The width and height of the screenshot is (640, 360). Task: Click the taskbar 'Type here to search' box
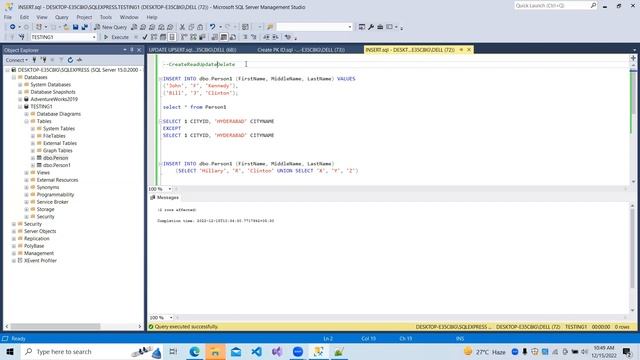tap(92, 351)
